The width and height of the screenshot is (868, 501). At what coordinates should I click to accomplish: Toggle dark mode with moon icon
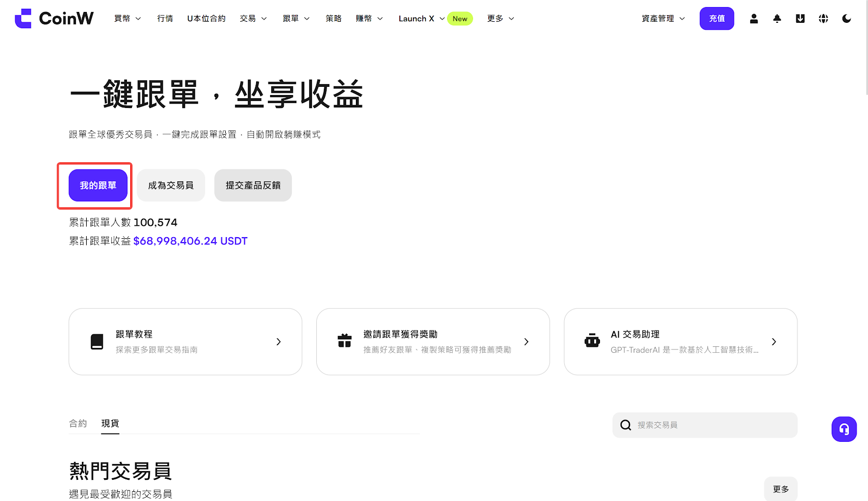(x=846, y=18)
